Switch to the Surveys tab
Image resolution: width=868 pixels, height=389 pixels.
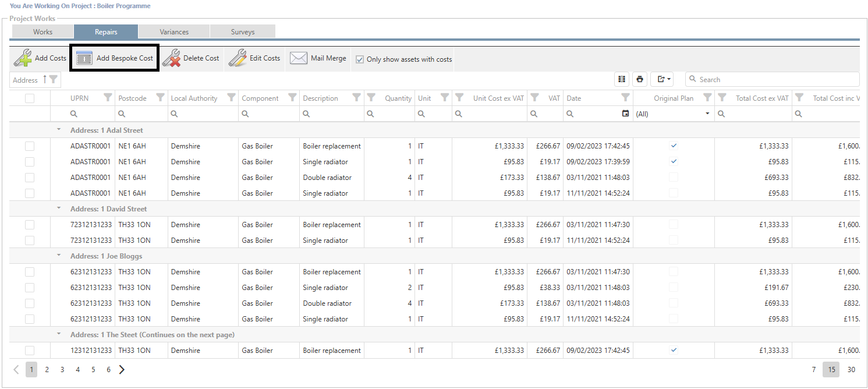(x=242, y=32)
